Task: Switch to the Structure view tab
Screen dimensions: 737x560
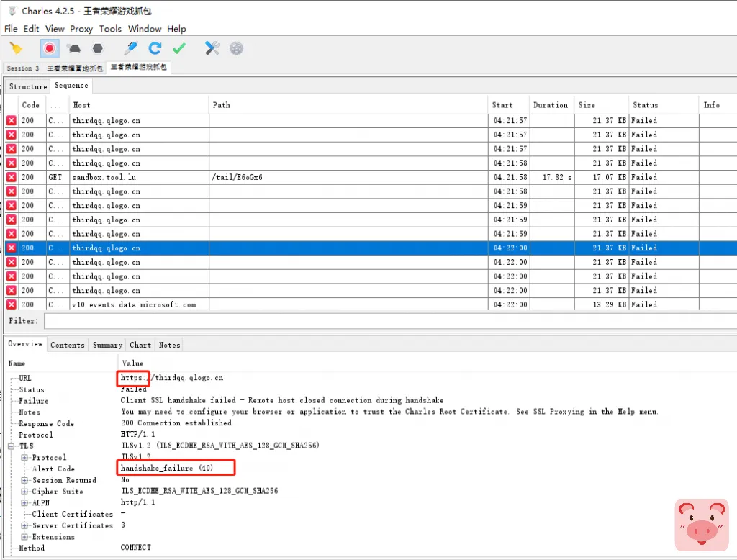Action: [28, 86]
